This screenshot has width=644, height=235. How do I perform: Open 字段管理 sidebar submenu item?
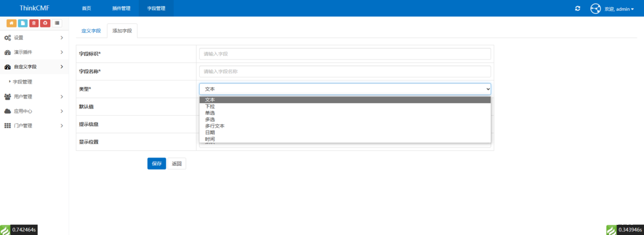[x=23, y=82]
